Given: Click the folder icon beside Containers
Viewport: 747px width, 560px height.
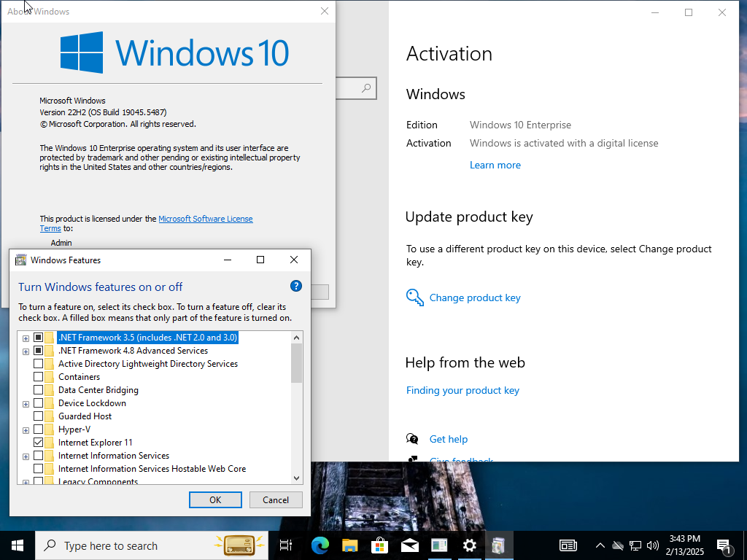Looking at the screenshot, I should coord(49,377).
